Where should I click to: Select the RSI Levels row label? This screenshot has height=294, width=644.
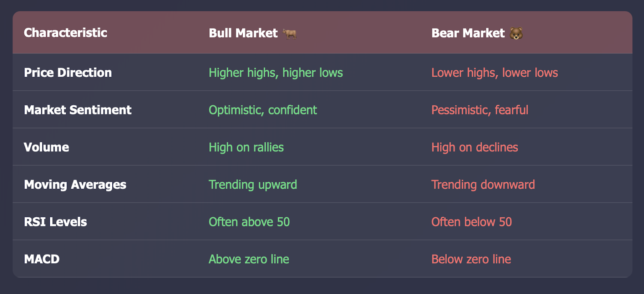pyautogui.click(x=55, y=222)
